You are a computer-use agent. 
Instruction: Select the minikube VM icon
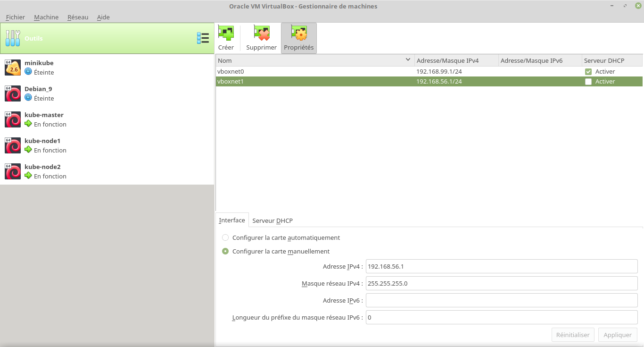13,68
